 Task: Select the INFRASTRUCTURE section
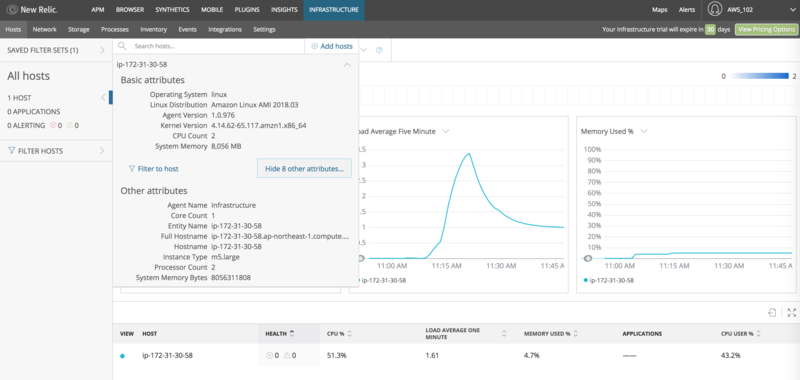coord(334,10)
